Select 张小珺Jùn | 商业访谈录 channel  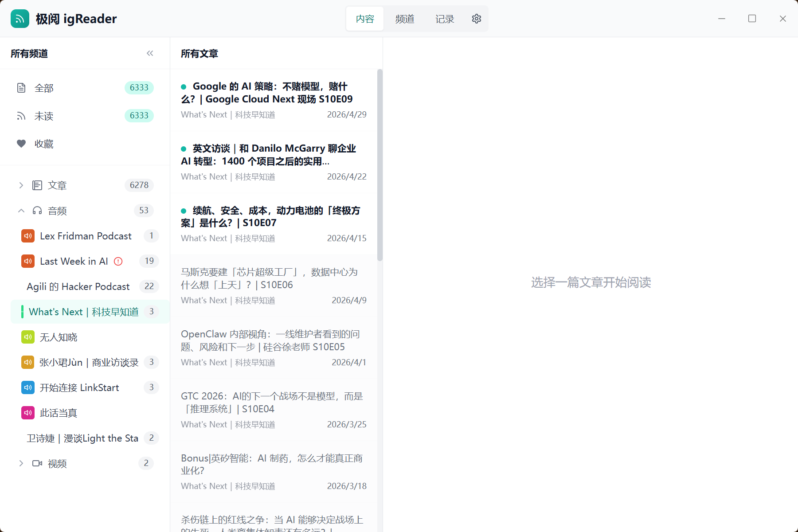[90, 362]
